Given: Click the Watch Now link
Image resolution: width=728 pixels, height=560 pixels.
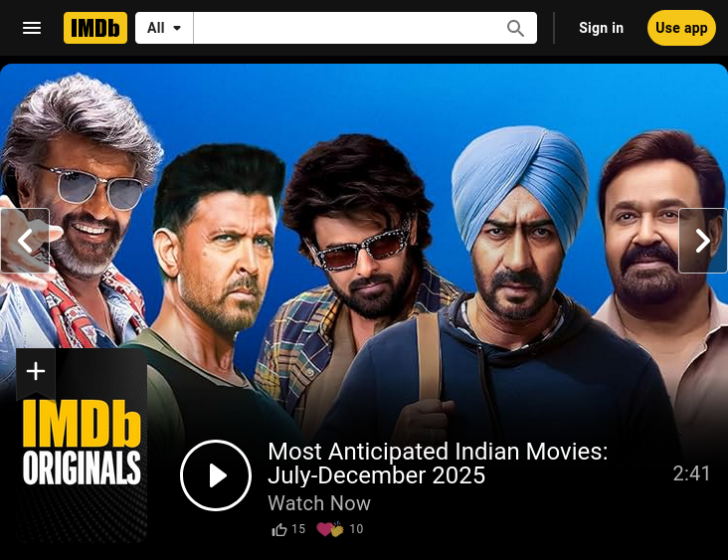Looking at the screenshot, I should click(319, 503).
